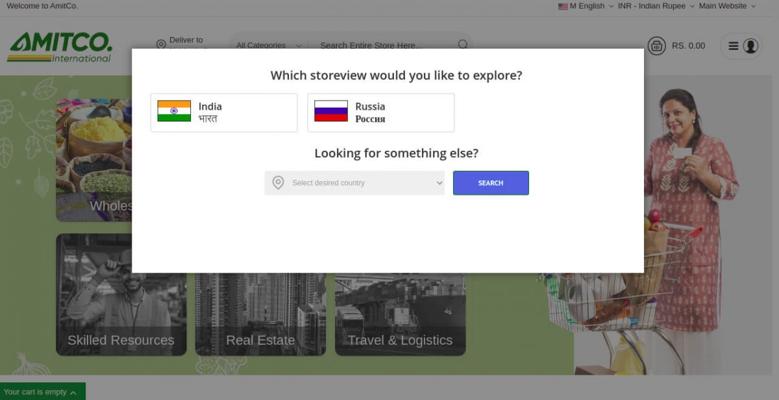Open the Skilled Resources category tile

pyautogui.click(x=121, y=295)
